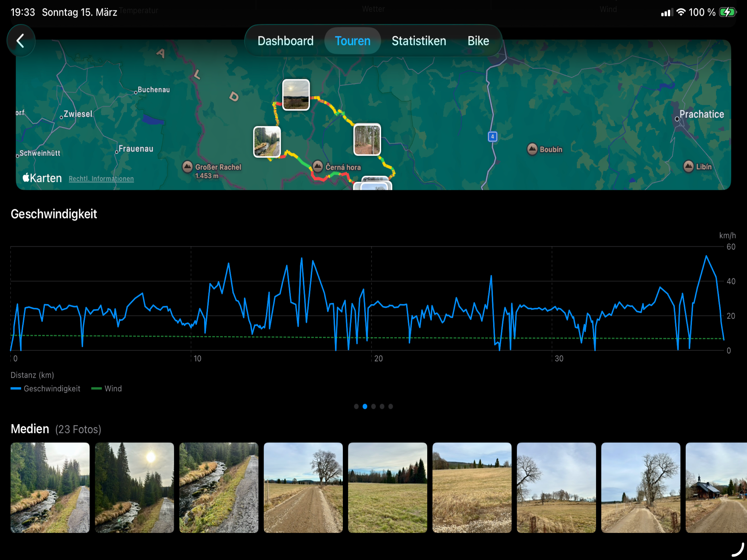Go to third chart page dot

[373, 406]
